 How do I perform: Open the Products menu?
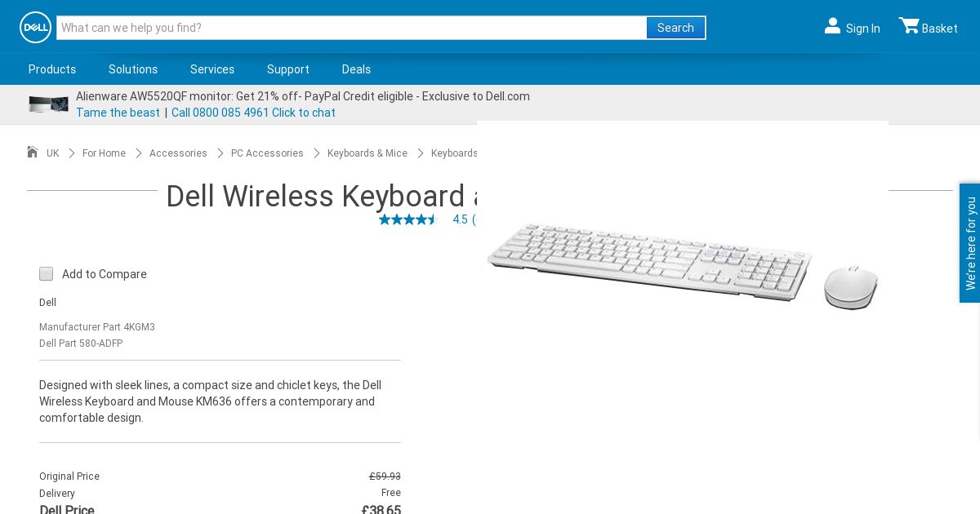tap(52, 69)
